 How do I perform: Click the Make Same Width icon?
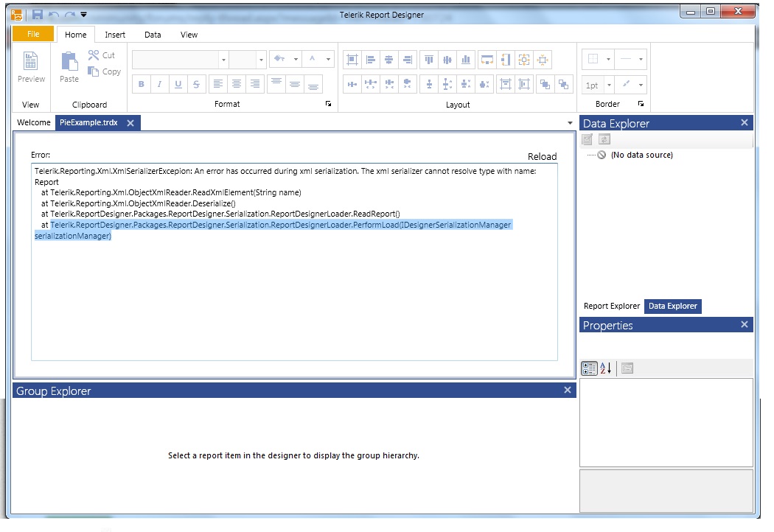(487, 60)
